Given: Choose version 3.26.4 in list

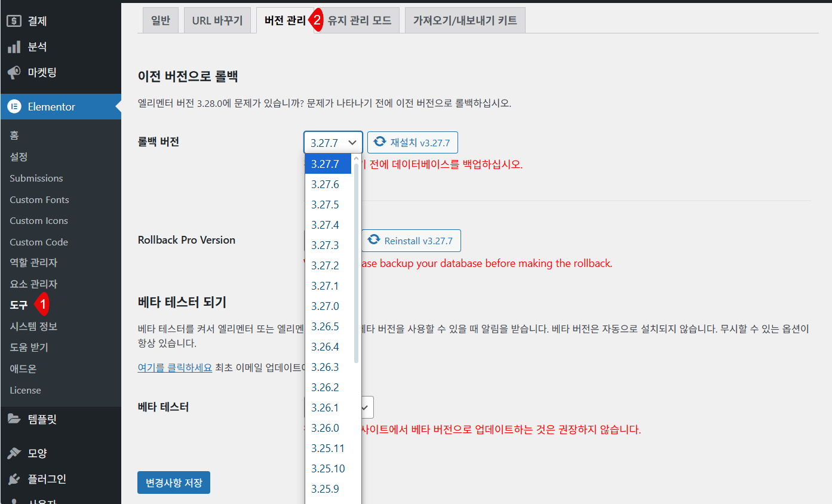Looking at the screenshot, I should click(x=328, y=346).
